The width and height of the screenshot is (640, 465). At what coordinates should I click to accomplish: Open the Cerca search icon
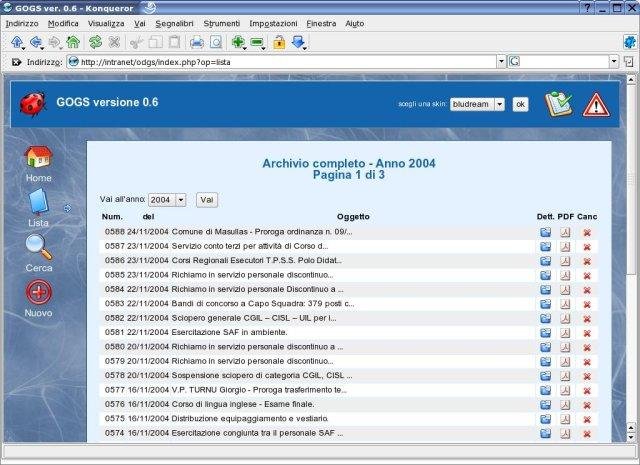click(x=38, y=248)
